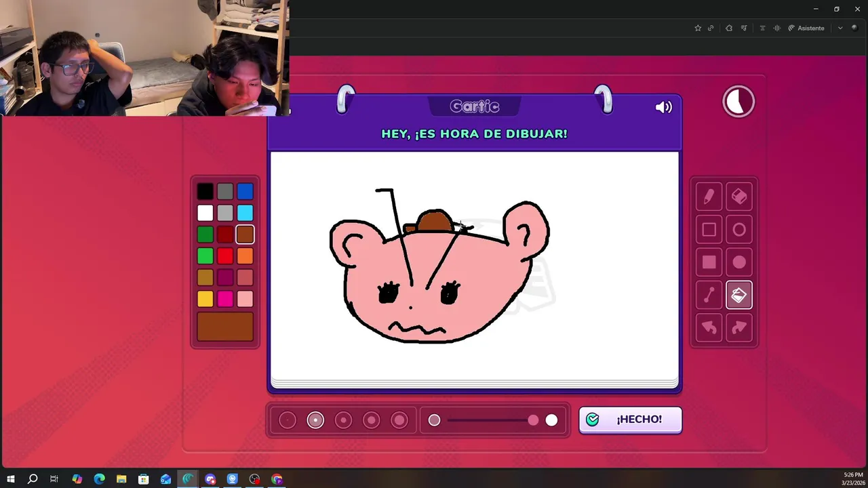Screen dimensions: 868x488
Task: Pick the ochre tan color swatch
Action: tap(205, 277)
